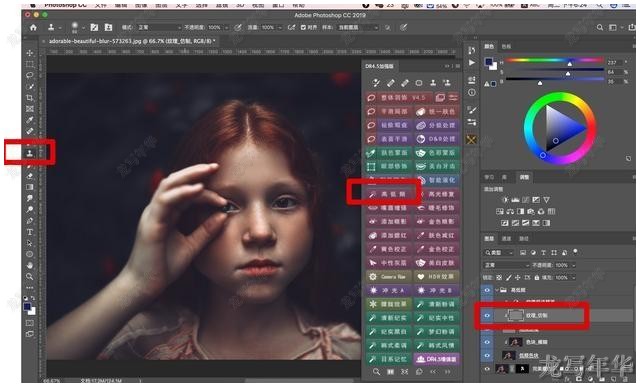
Task: Click the Camera Raw button
Action: click(389, 277)
